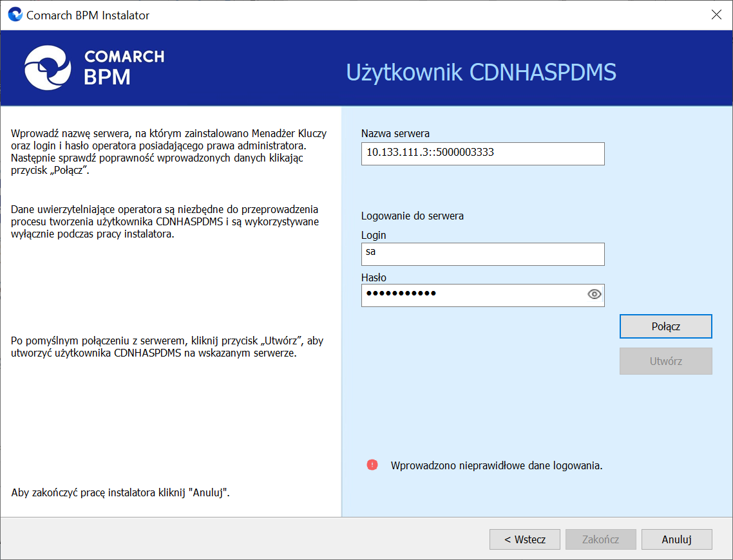Click the "Hasło" label
The height and width of the screenshot is (560, 733).
[x=374, y=277]
